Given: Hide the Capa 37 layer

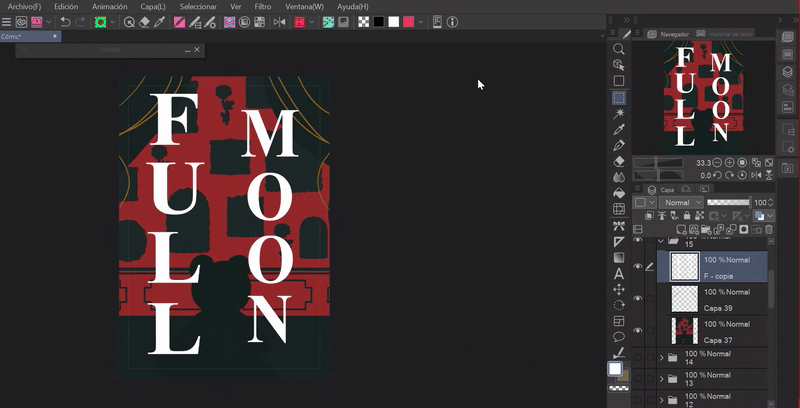Looking at the screenshot, I should [638, 330].
